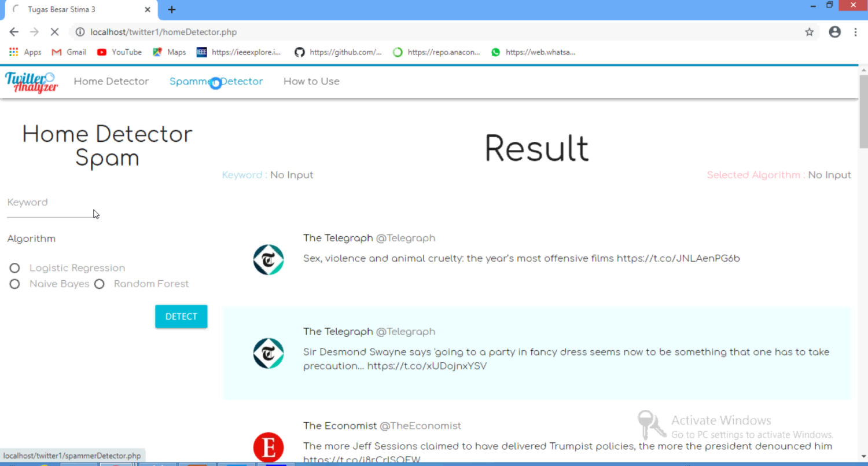Open the IEEE Xplore bookmark
Viewport: 868px width, 466px height.
click(x=239, y=52)
